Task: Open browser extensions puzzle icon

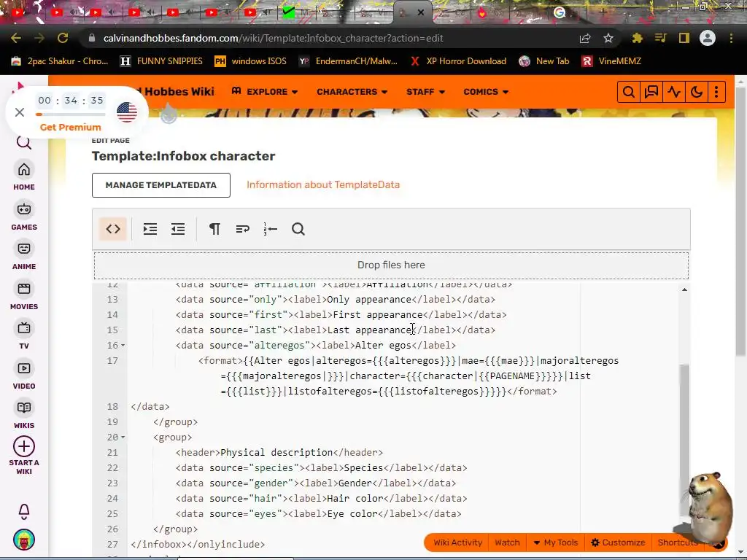Action: tap(637, 38)
